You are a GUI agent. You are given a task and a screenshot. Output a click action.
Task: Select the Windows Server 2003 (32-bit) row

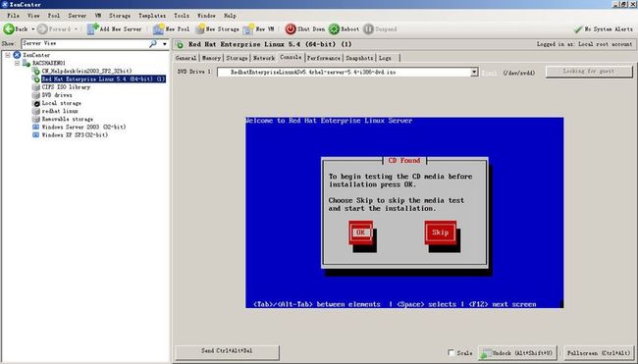83,127
